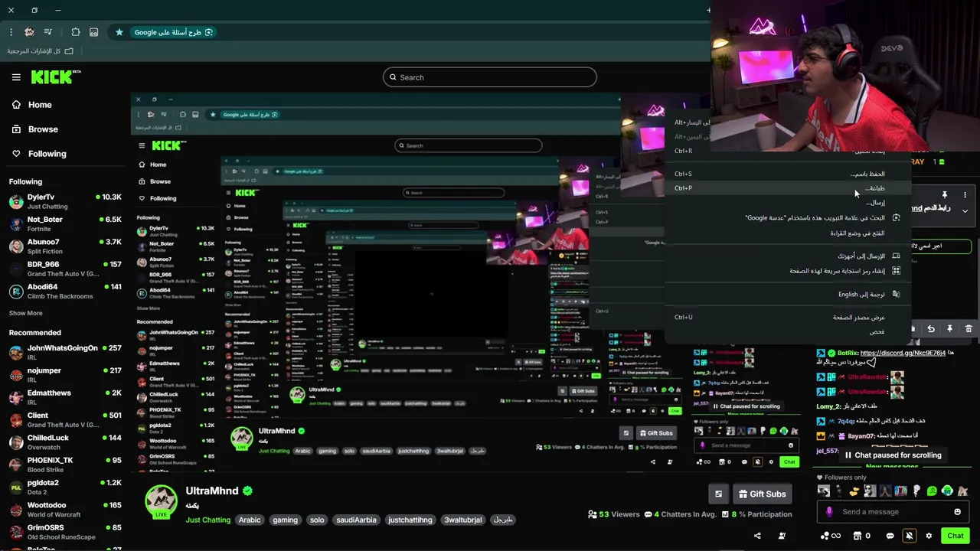Open the Following link with the heart icon
This screenshot has height=551, width=980.
point(39,154)
